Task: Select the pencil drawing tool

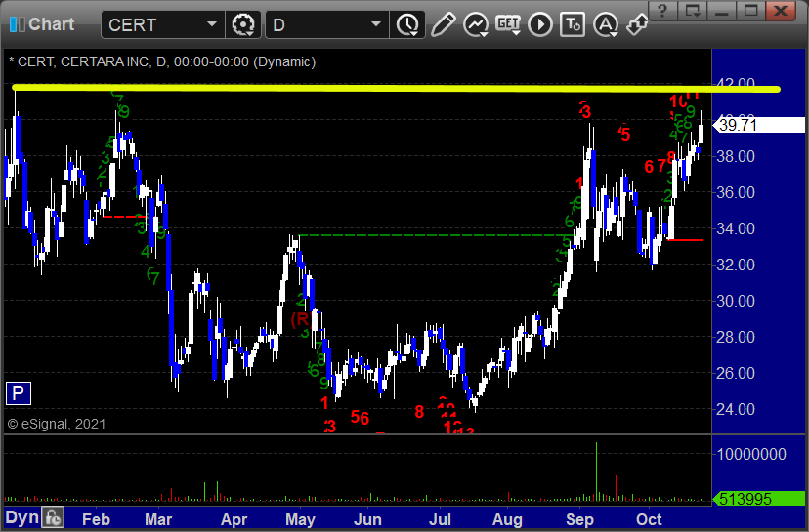Action: (443, 24)
